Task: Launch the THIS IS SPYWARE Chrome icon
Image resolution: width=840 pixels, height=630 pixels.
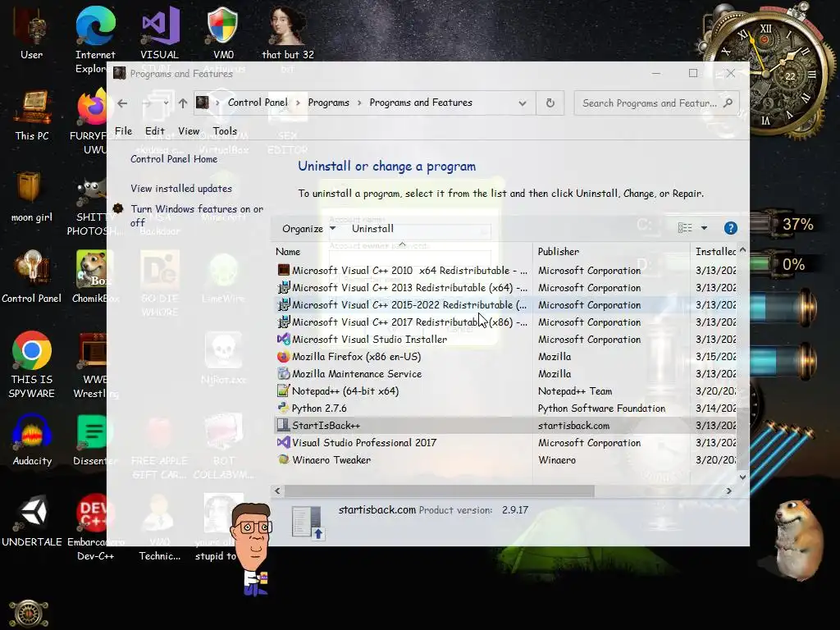Action: [x=32, y=364]
